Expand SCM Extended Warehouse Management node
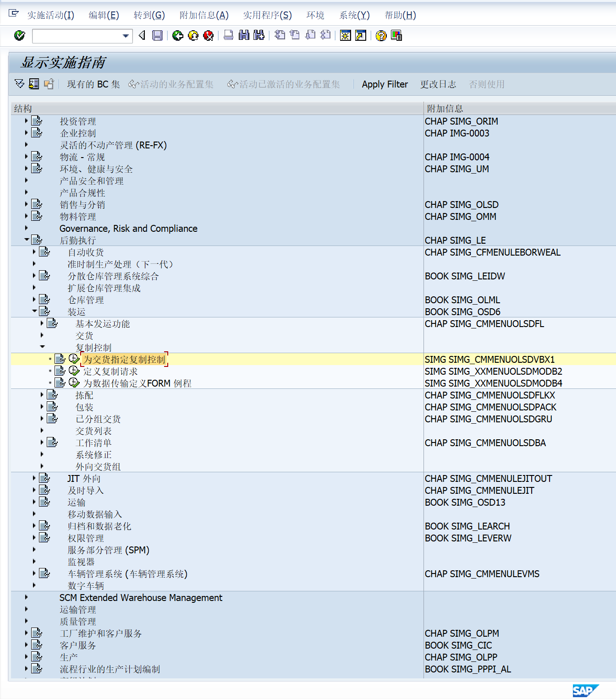The height and width of the screenshot is (699, 616). 26,597
